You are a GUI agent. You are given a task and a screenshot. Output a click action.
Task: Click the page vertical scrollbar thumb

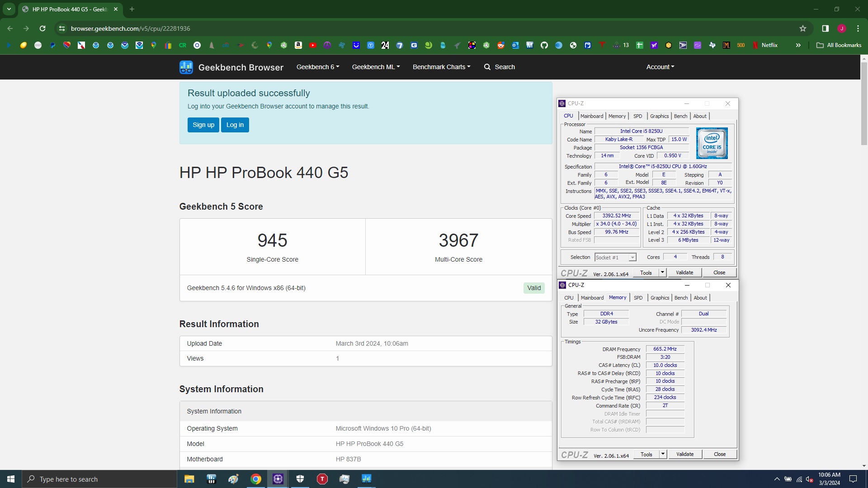click(864, 103)
